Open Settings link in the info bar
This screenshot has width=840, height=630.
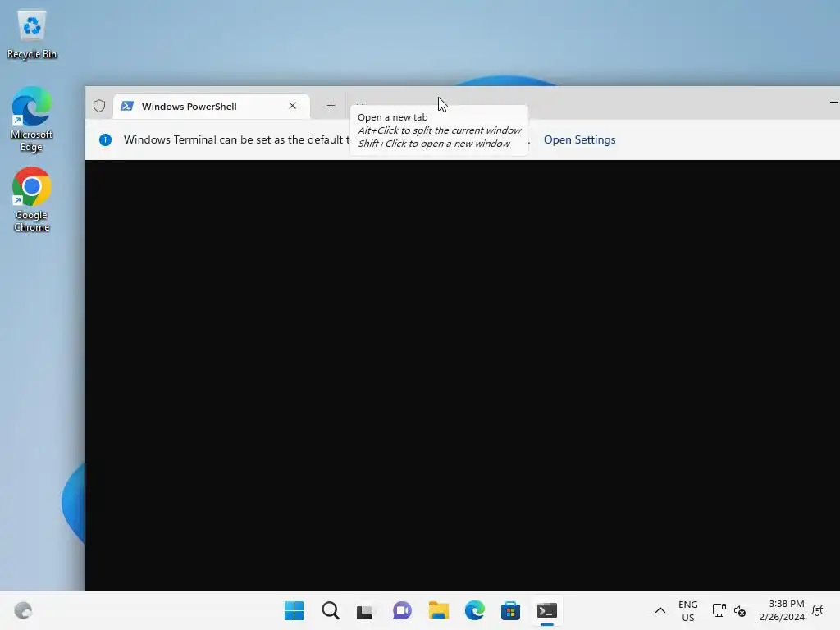pos(579,139)
